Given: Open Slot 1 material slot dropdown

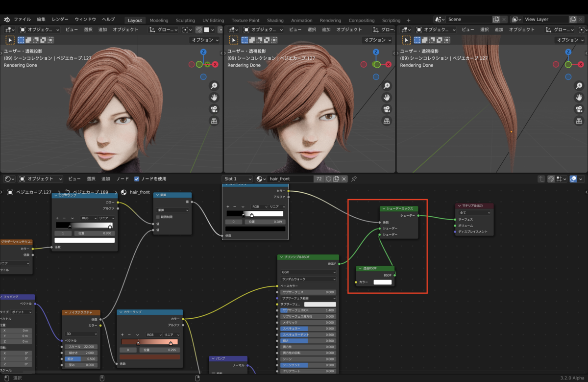Looking at the screenshot, I should pyautogui.click(x=238, y=179).
